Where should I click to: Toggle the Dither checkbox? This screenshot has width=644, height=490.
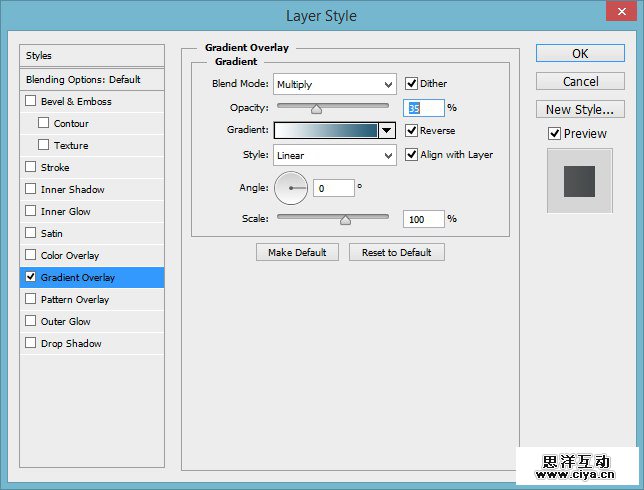(411, 84)
